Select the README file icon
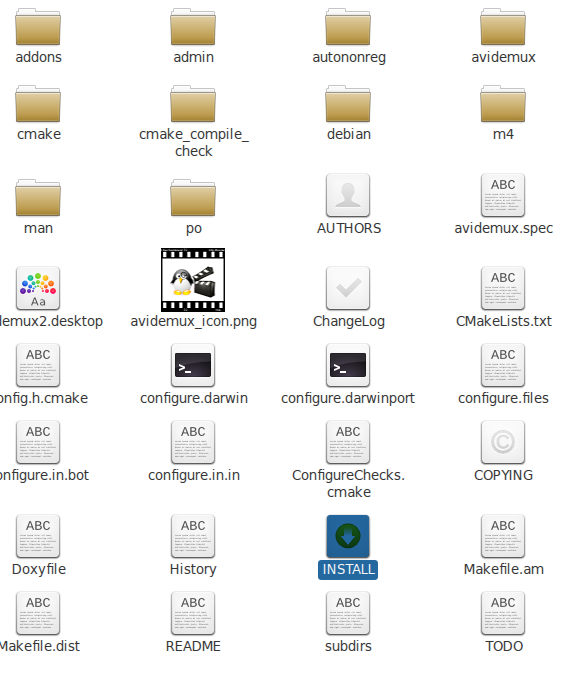This screenshot has width=563, height=693. [193, 613]
